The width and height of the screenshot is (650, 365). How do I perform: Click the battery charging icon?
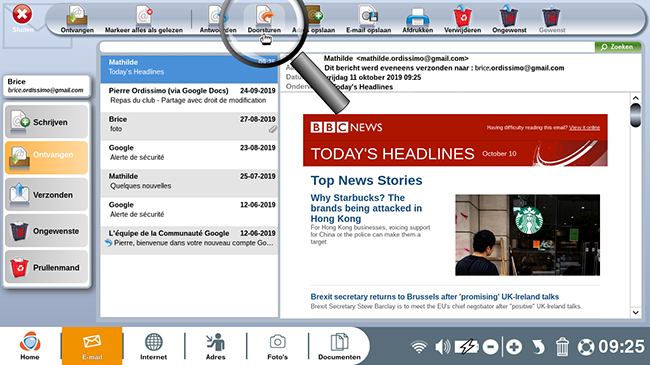[466, 347]
